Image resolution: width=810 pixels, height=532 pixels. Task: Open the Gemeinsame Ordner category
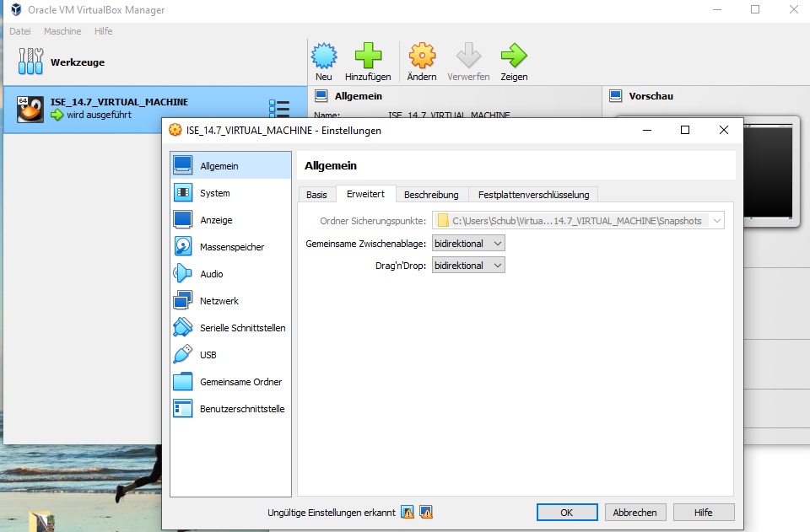coord(231,382)
